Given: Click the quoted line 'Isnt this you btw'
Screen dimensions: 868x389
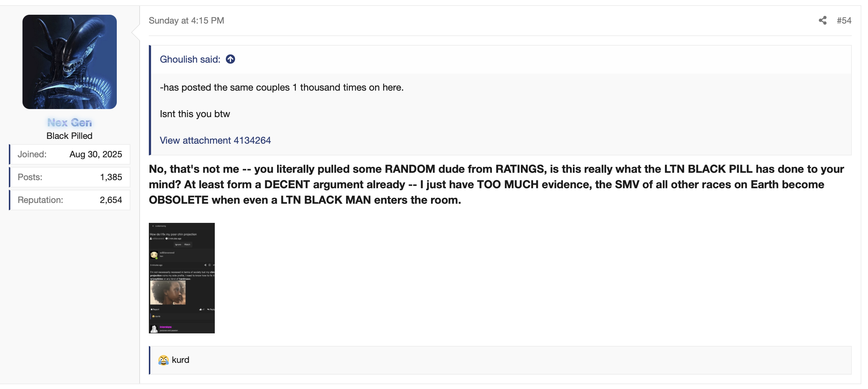Looking at the screenshot, I should pyautogui.click(x=195, y=114).
